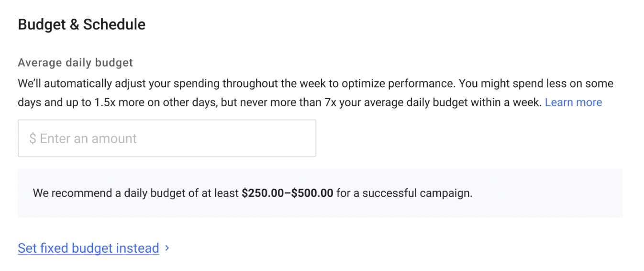
Task: Open Set fixed budget instead link
Action: pos(89,248)
